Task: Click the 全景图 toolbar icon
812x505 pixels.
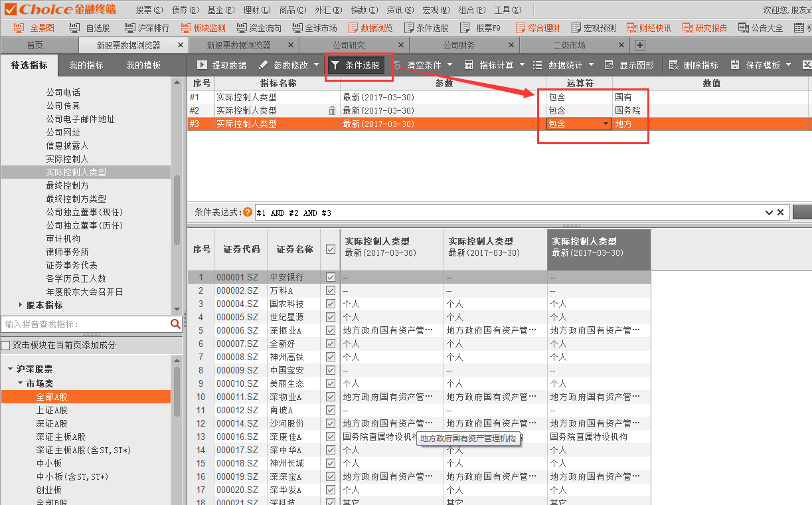Action: (19, 28)
